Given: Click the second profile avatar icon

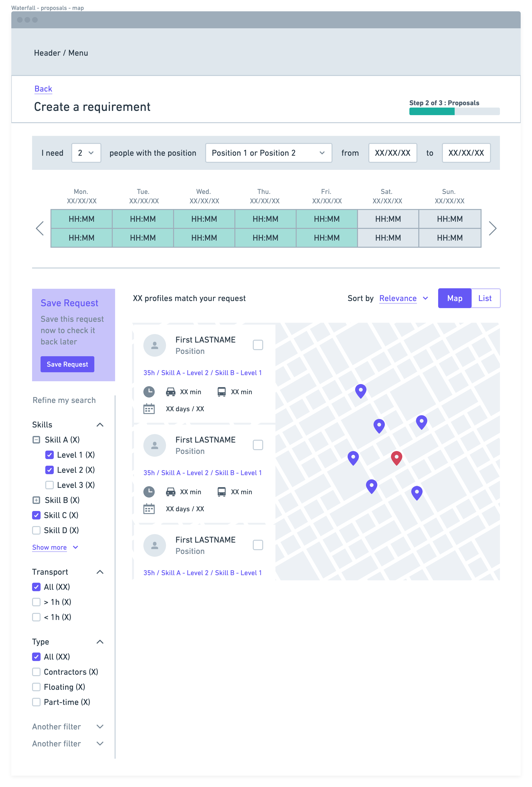Looking at the screenshot, I should tap(155, 445).
